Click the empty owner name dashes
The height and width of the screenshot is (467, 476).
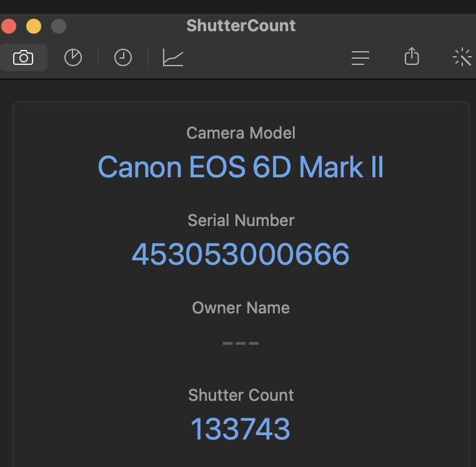[240, 343]
